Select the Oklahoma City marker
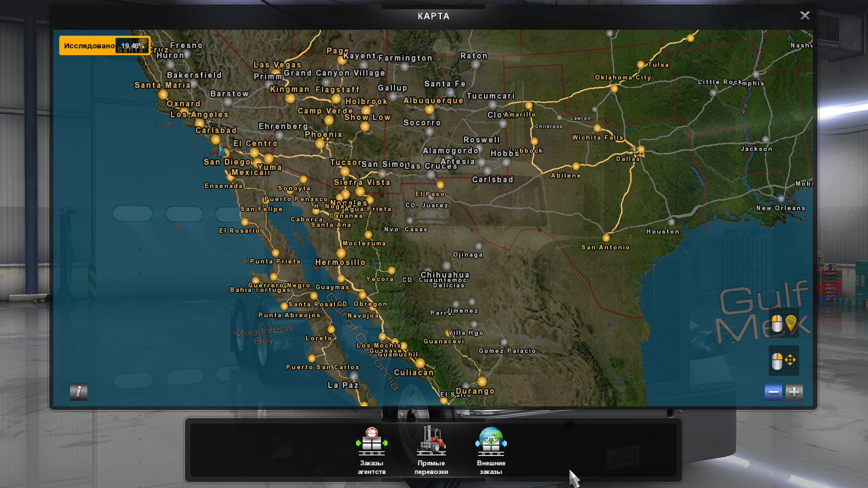868x488 pixels. point(614,89)
